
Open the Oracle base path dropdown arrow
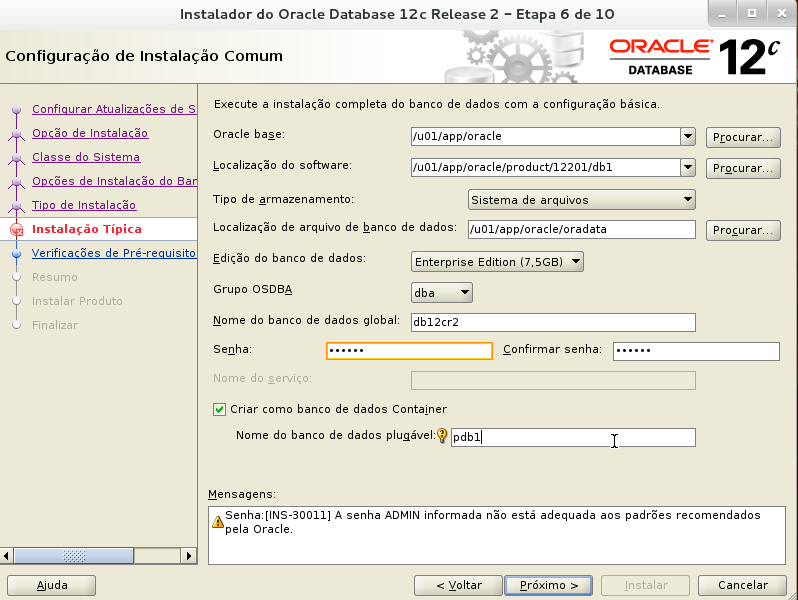tap(688, 136)
